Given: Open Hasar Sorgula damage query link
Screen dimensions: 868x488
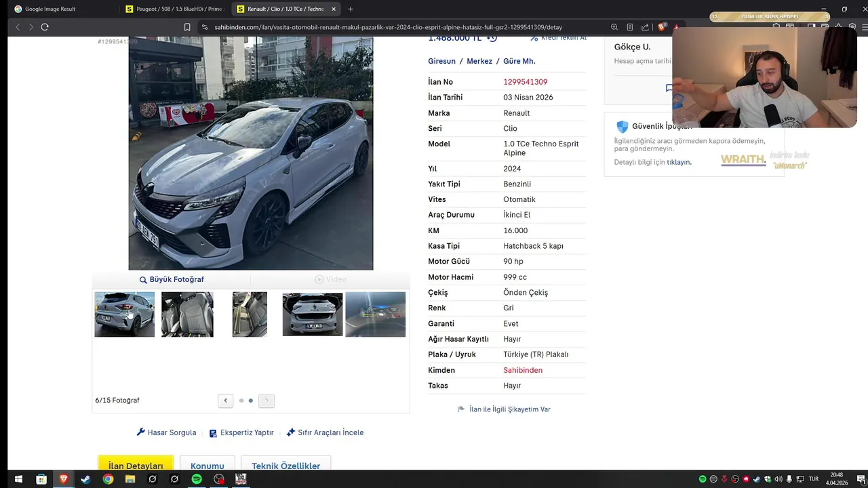Looking at the screenshot, I should click(x=166, y=432).
